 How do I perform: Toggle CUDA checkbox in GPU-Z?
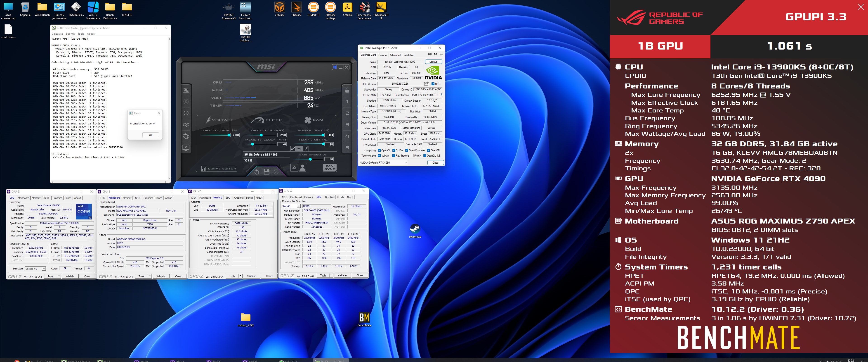coord(394,150)
